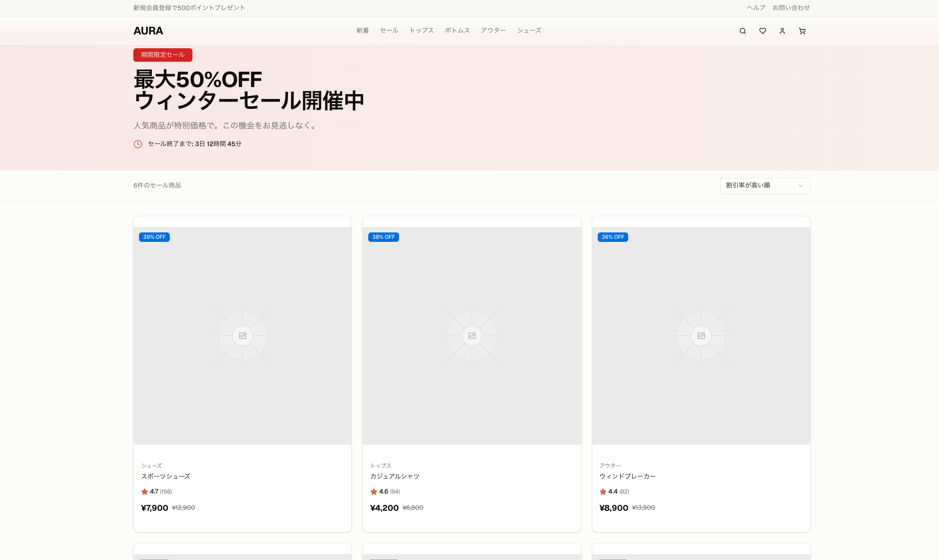Open the account icon
The height and width of the screenshot is (560, 939).
pos(782,31)
